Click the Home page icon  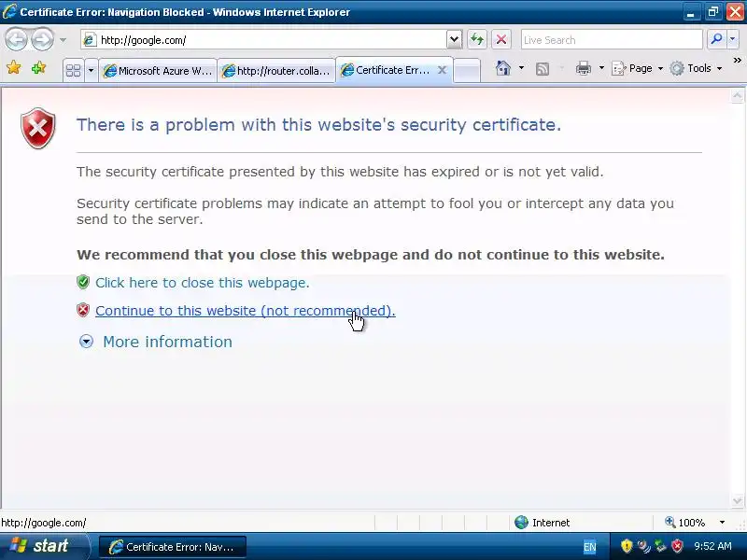pyautogui.click(x=503, y=68)
